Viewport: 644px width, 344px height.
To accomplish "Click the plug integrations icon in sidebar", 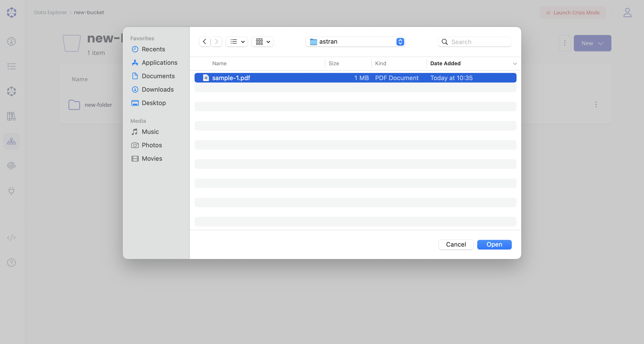I will [11, 191].
